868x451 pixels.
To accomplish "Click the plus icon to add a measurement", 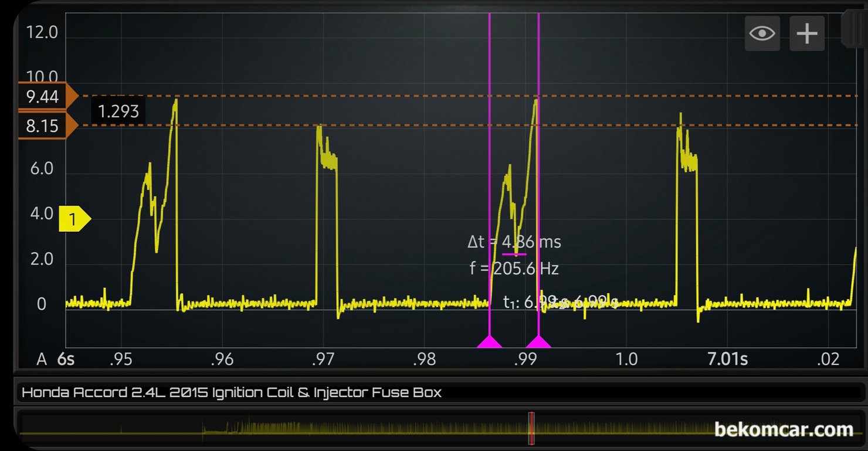I will point(807,33).
